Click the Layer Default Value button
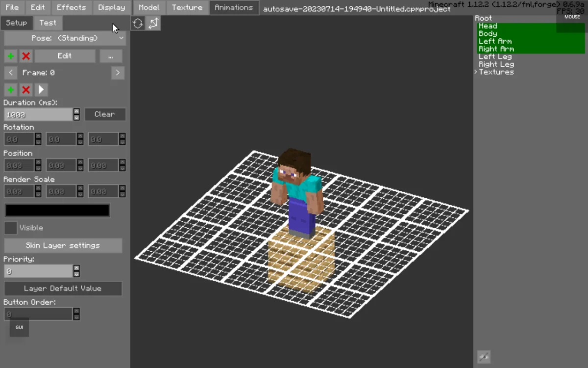The height and width of the screenshot is (368, 588). [63, 289]
